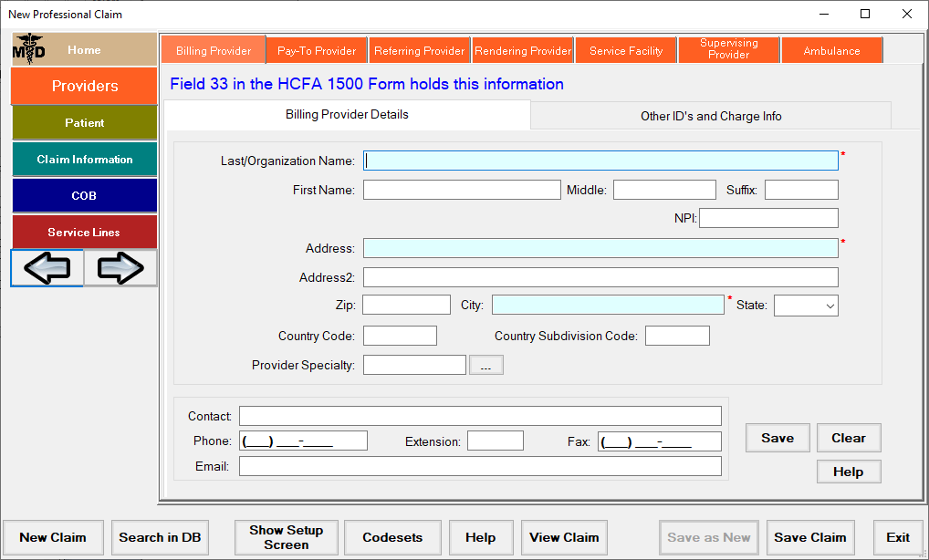Click the Middle name field
Screen dimensions: 929x560
click(664, 190)
